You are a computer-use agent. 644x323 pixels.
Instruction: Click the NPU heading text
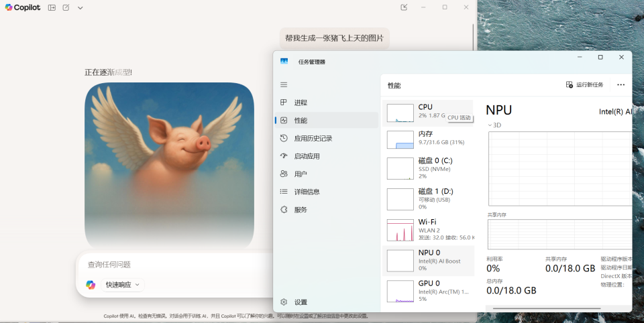[x=498, y=110]
